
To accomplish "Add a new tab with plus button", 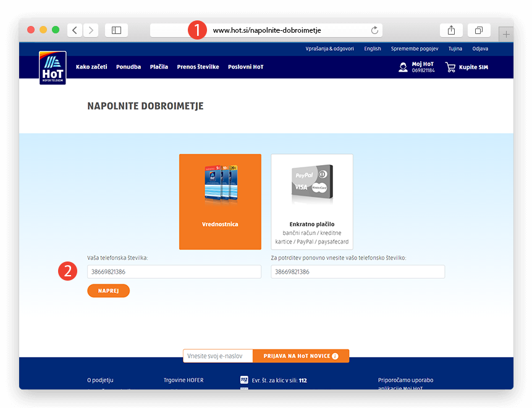I will click(x=506, y=34).
